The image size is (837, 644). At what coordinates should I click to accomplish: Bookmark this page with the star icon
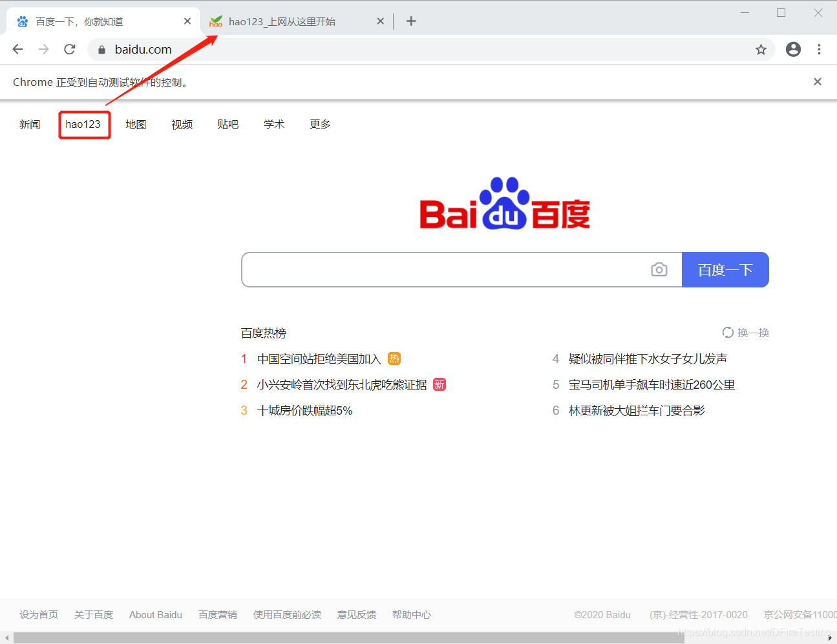761,49
